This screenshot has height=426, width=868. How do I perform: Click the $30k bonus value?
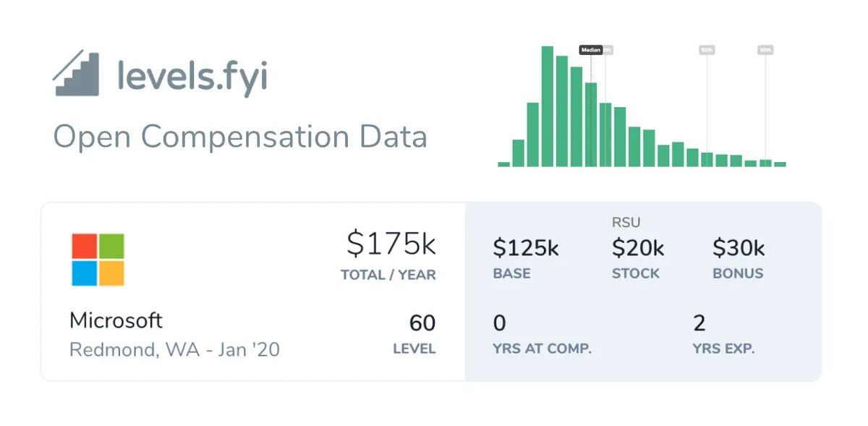coord(739,248)
